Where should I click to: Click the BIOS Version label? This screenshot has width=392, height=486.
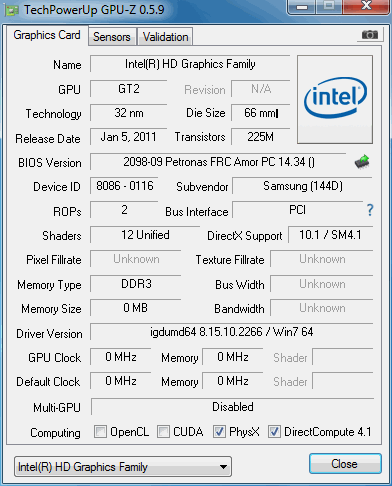(50, 163)
